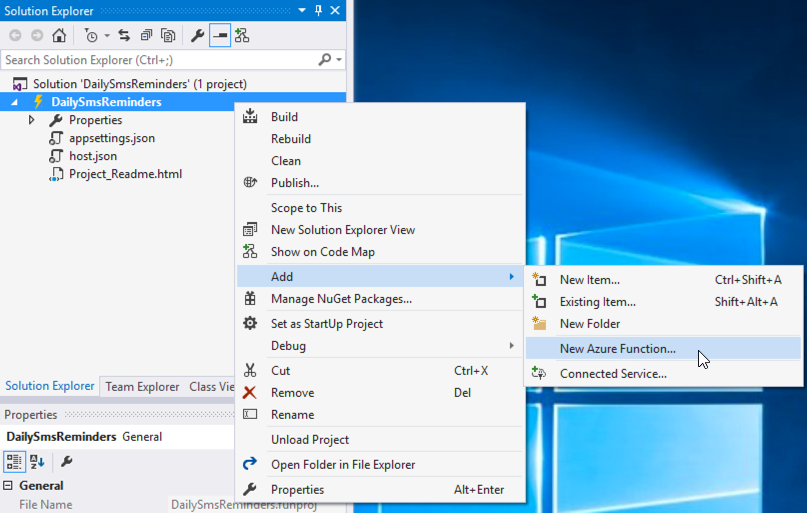Choose Manage NuGet Packages...
The height and width of the screenshot is (513, 807).
pos(381,299)
